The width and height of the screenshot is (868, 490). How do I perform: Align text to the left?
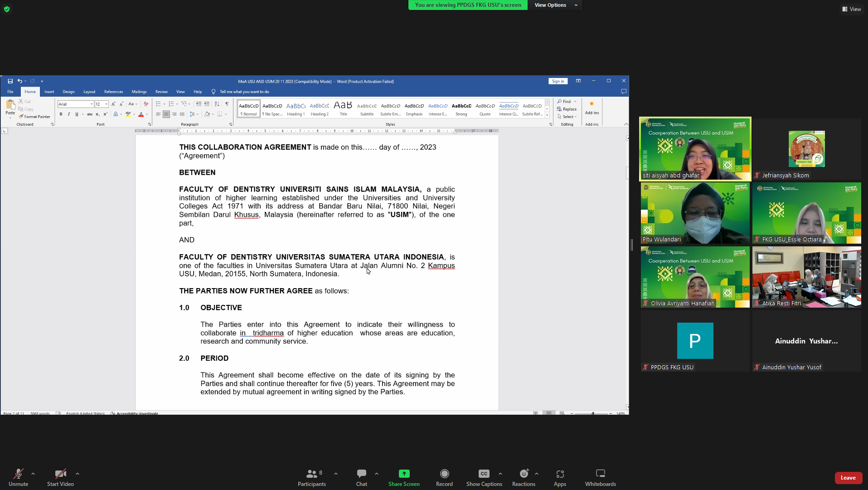click(x=158, y=114)
